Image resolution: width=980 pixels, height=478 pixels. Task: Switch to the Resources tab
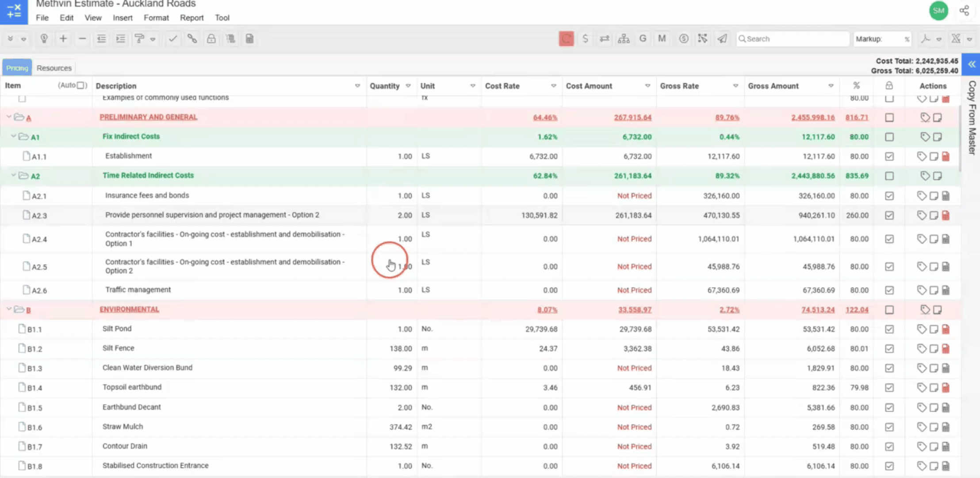[54, 68]
